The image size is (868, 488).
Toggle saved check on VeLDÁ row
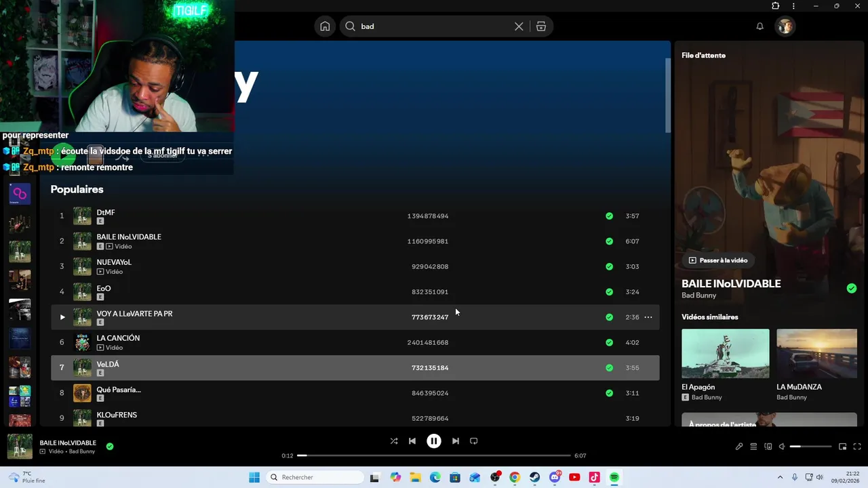tap(609, 368)
